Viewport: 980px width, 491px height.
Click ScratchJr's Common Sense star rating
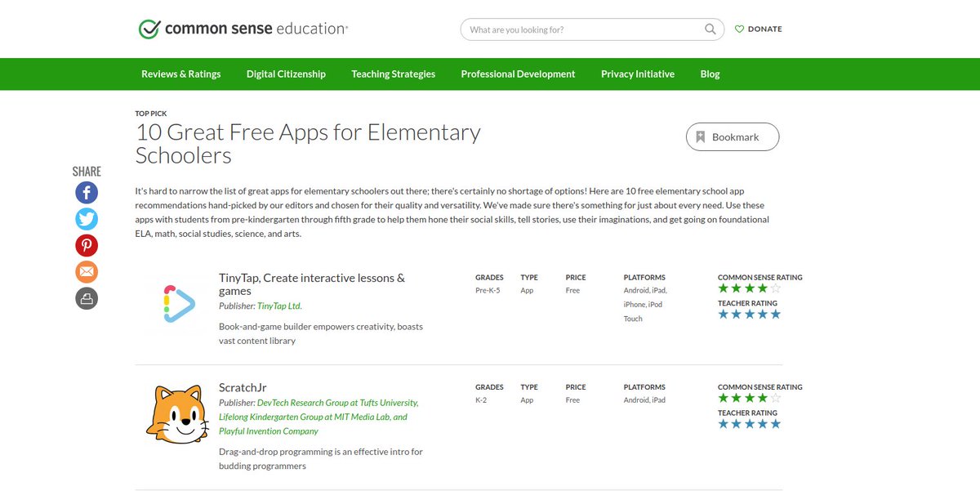[x=750, y=398]
